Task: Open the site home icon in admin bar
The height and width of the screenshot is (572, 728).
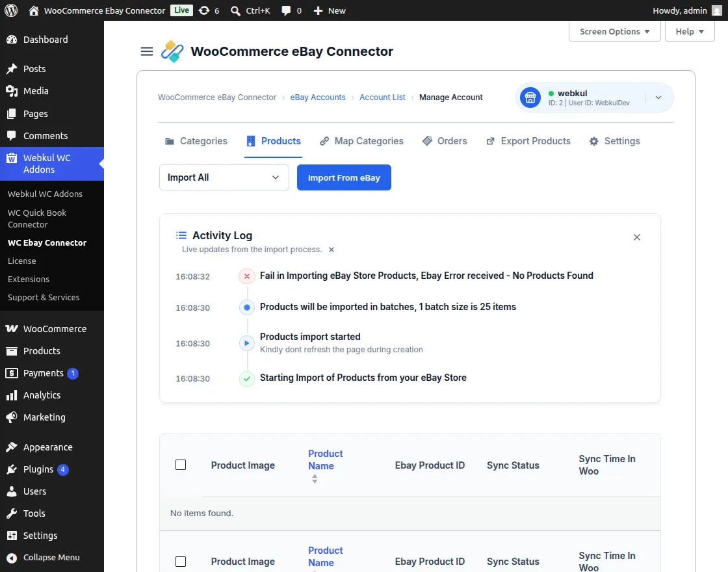Action: (33, 10)
